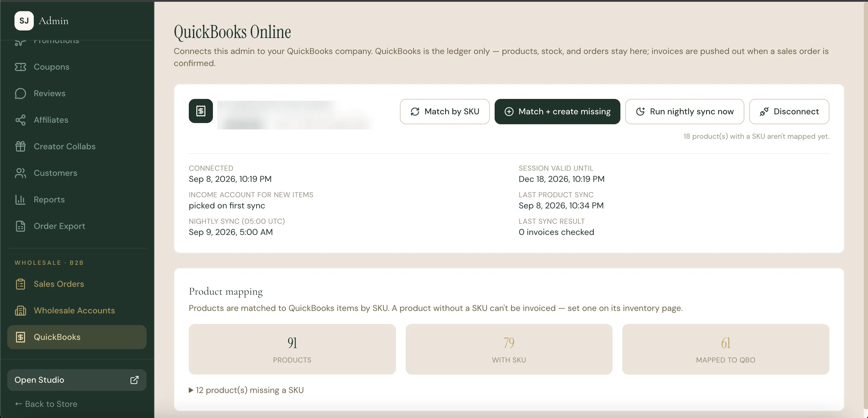Click the NIGHTLY SYNC (05:00 UTC) label
This screenshot has width=868, height=418.
[x=237, y=221]
